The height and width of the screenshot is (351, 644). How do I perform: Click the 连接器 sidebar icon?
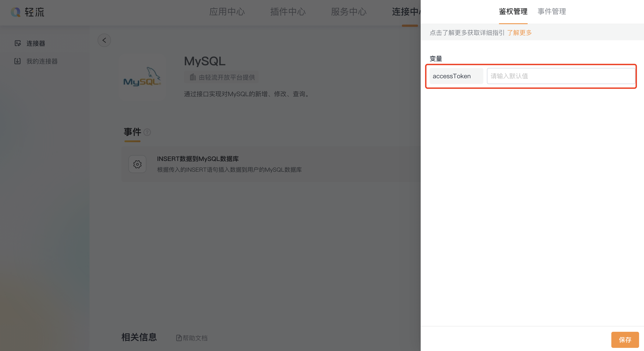[x=17, y=43]
